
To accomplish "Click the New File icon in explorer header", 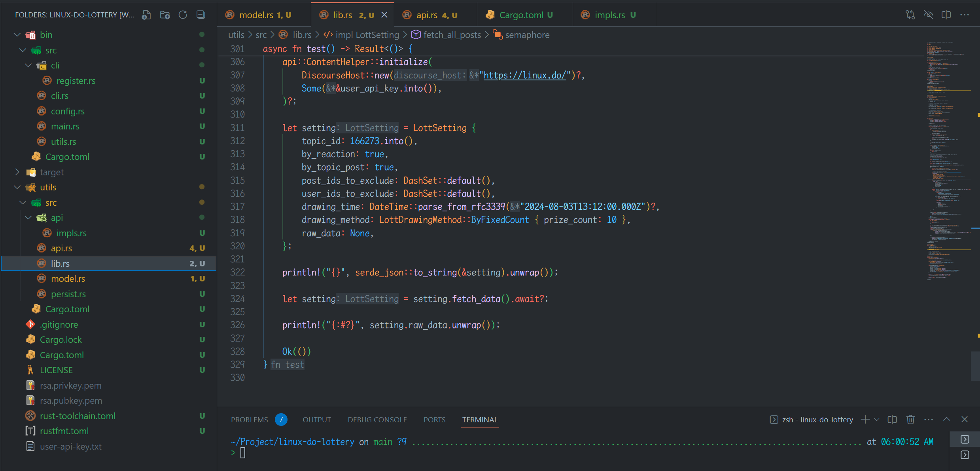I will pos(146,15).
